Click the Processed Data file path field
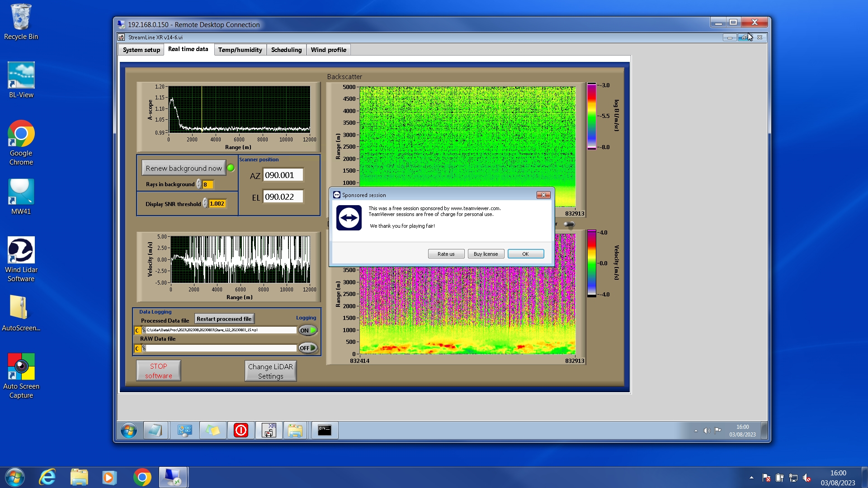 pyautogui.click(x=221, y=330)
